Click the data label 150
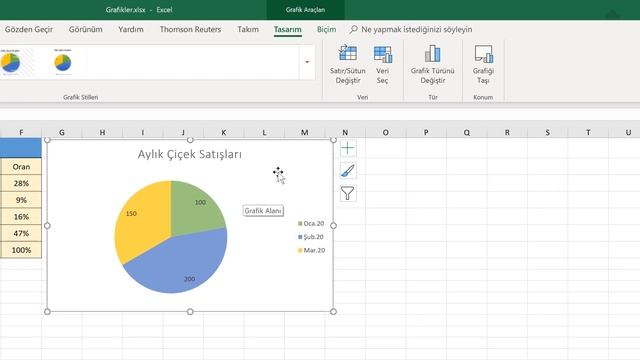640x360 pixels. click(x=131, y=213)
